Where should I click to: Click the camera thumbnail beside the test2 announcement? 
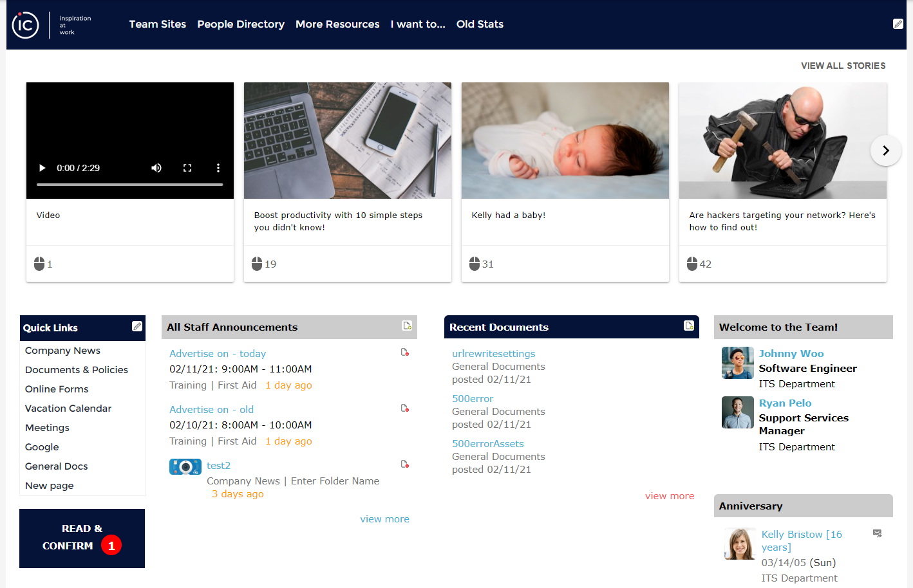tap(185, 466)
